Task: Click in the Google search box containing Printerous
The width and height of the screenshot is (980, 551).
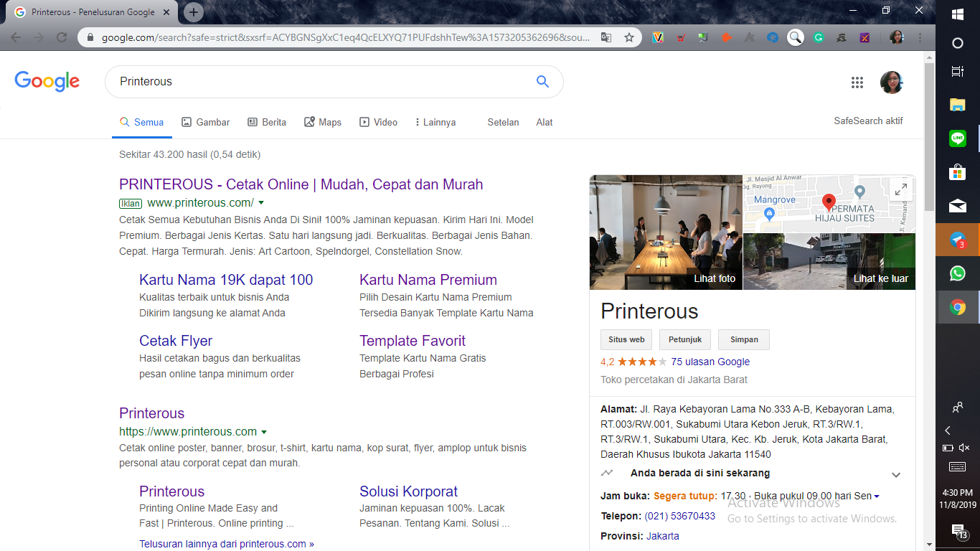Action: click(319, 82)
